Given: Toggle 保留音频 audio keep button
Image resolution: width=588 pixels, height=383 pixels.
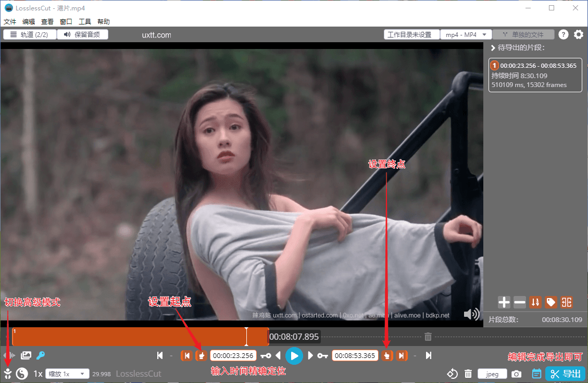Looking at the screenshot, I should click(82, 34).
